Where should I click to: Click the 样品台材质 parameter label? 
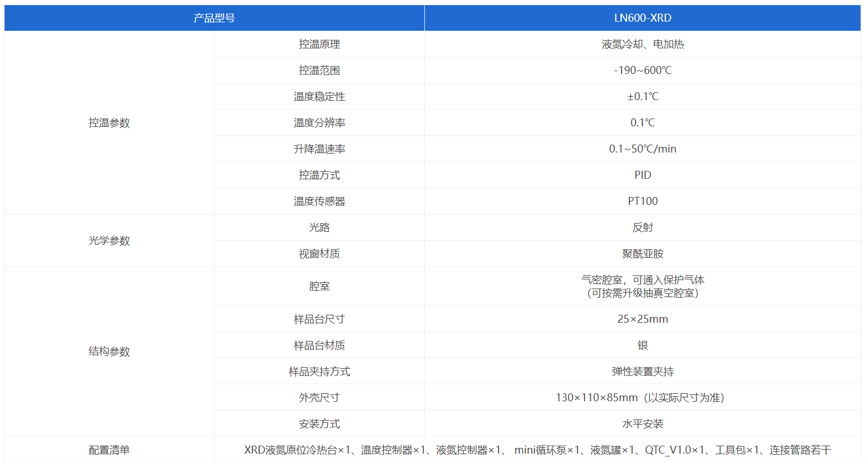(x=320, y=345)
